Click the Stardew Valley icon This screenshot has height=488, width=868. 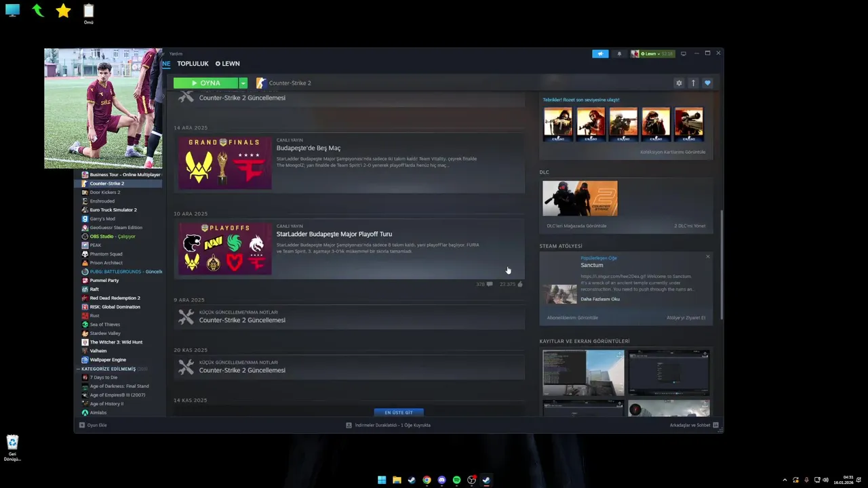(x=85, y=333)
